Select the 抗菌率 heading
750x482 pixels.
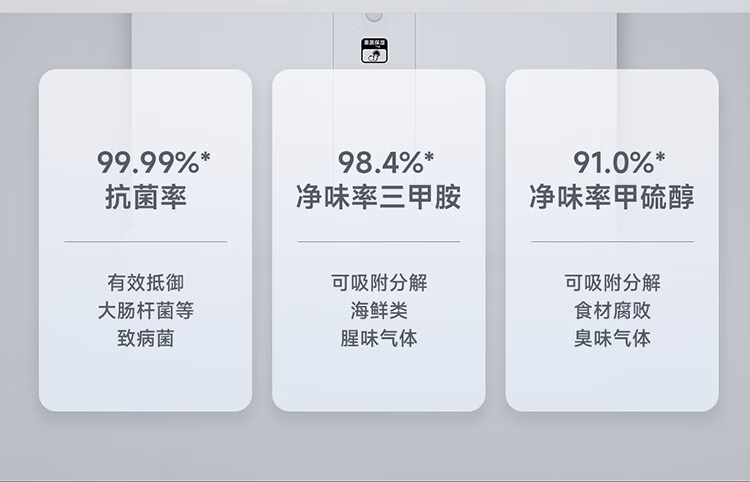[x=145, y=196]
